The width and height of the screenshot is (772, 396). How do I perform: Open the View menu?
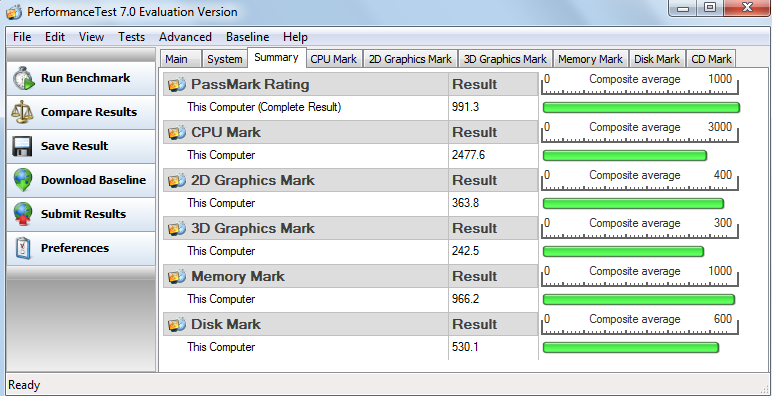tap(91, 37)
